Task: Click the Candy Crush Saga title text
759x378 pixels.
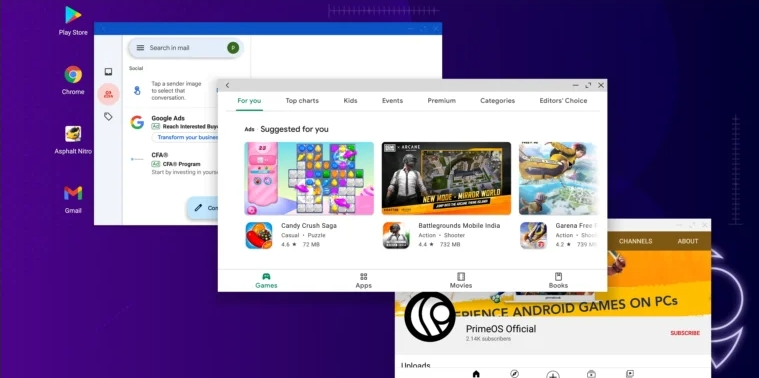Action: point(309,226)
